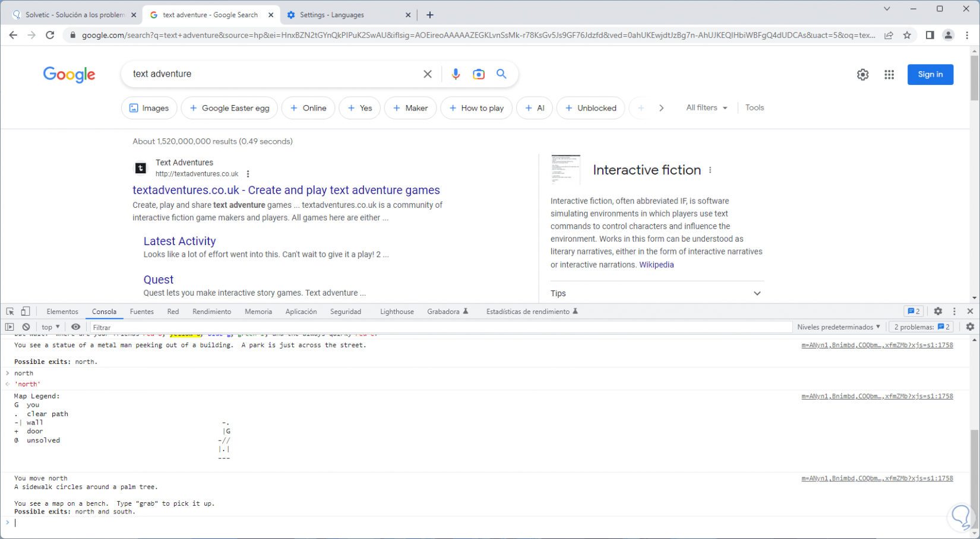Open the Aplicación DevTools tab
Viewport: 980px width, 539px height.
coord(301,312)
